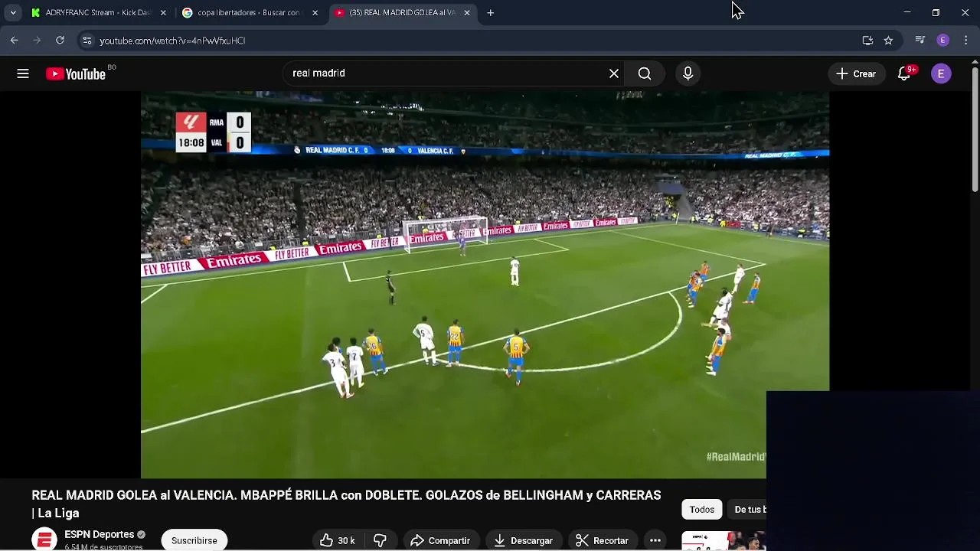Close the REAL MADRID GOLEA tab

pos(467,13)
